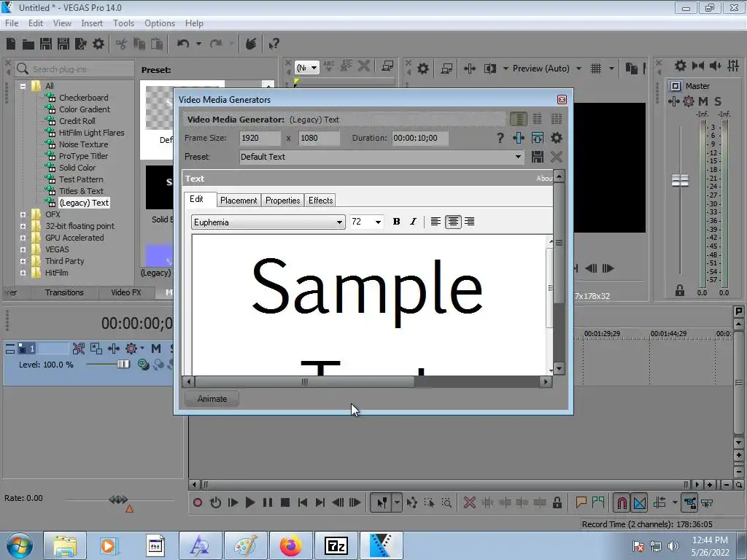747x560 pixels.
Task: Click the New project icon
Action: click(x=11, y=44)
